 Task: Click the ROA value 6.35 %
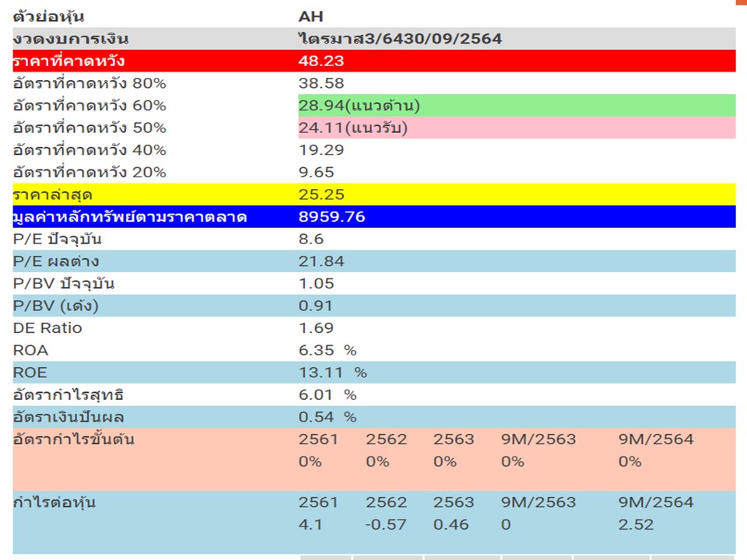327,351
